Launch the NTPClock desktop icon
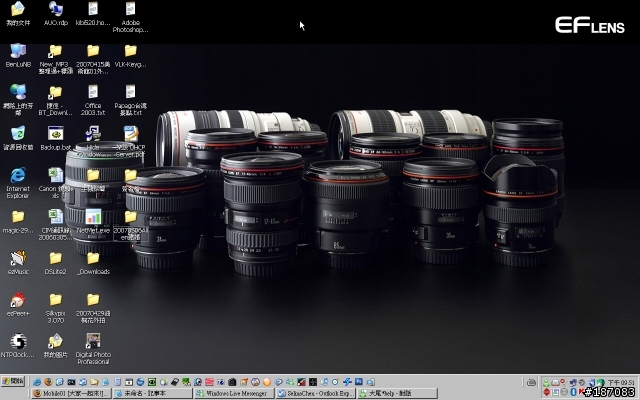Screen dimensions: 640x400 tap(18, 346)
